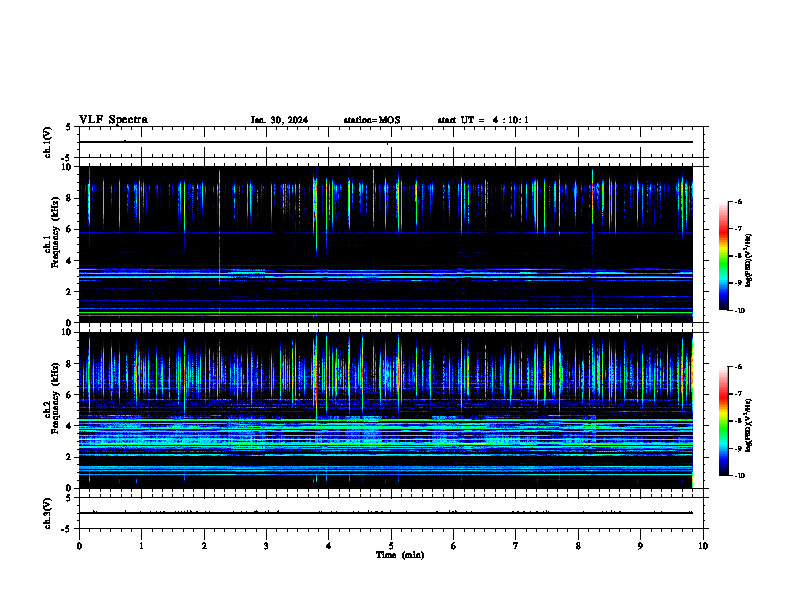Click the ch.1 frequency axis "8" tick
792x612 pixels.
70,198
